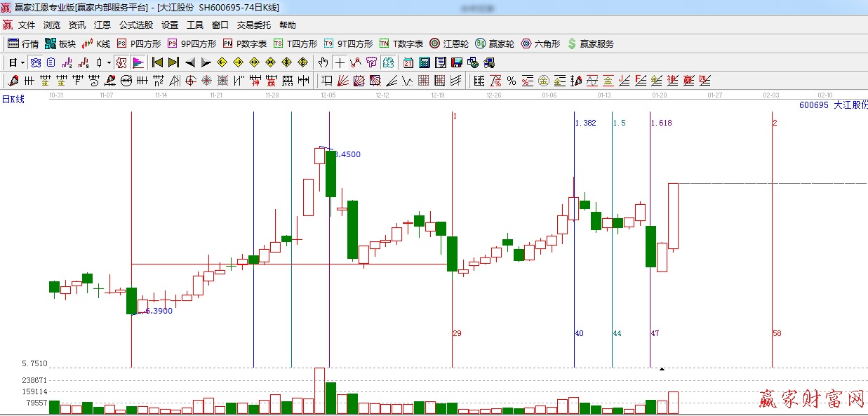Toggle the first chart overlay button

click(x=34, y=62)
